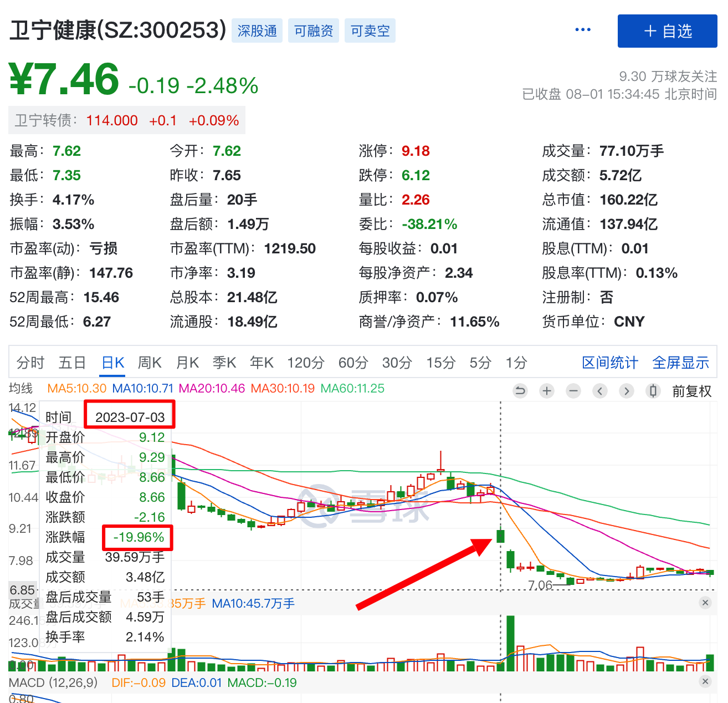This screenshot has width=728, height=703.
Task: Zoom out the chart with minus icon
Action: point(573,391)
